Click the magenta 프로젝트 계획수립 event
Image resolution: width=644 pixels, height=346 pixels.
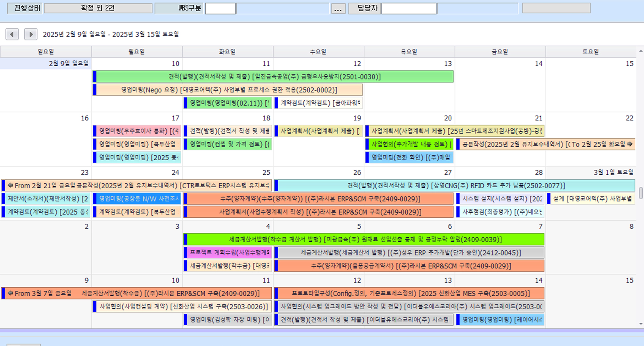pos(229,252)
